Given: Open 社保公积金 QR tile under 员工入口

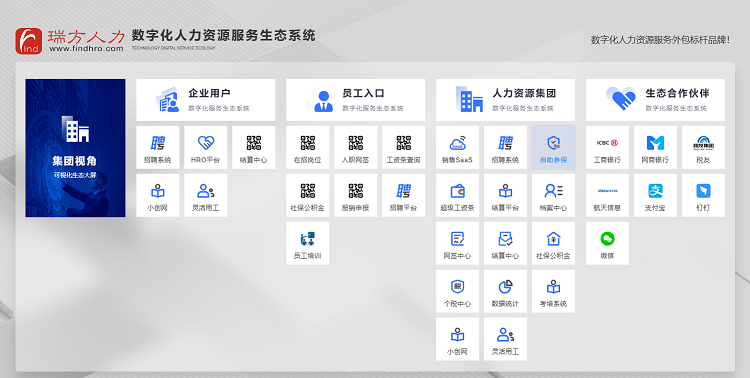Looking at the screenshot, I should tap(308, 195).
